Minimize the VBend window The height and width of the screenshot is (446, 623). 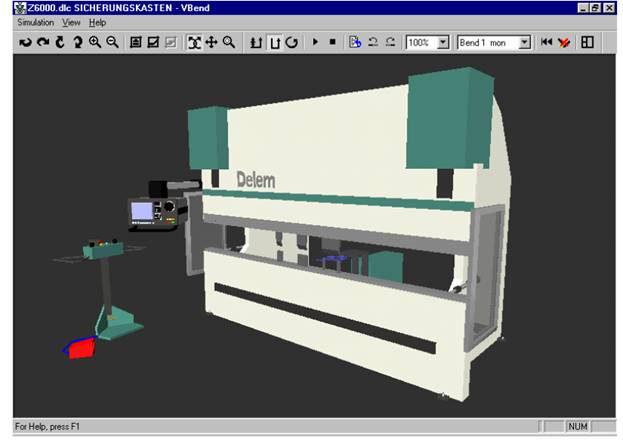click(583, 8)
